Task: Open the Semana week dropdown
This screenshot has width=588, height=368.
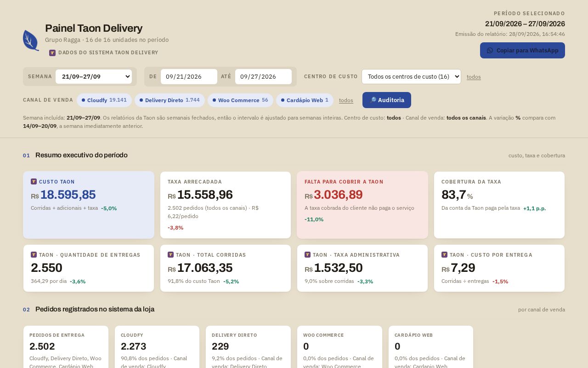Action: point(94,77)
